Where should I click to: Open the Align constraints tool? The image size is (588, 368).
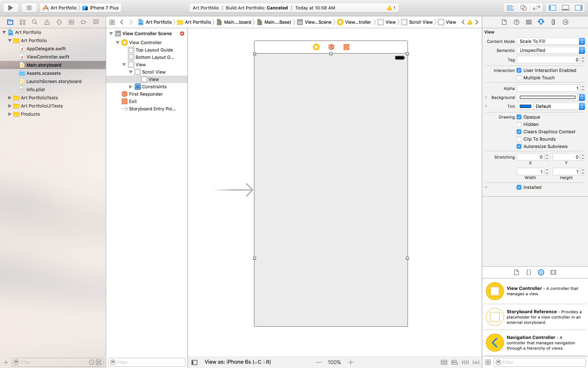coord(454,362)
